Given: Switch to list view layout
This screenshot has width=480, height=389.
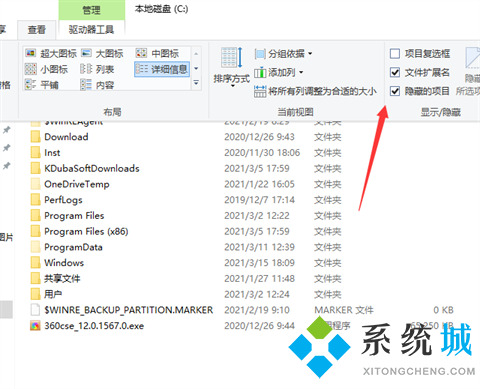Looking at the screenshot, I should click(x=97, y=69).
